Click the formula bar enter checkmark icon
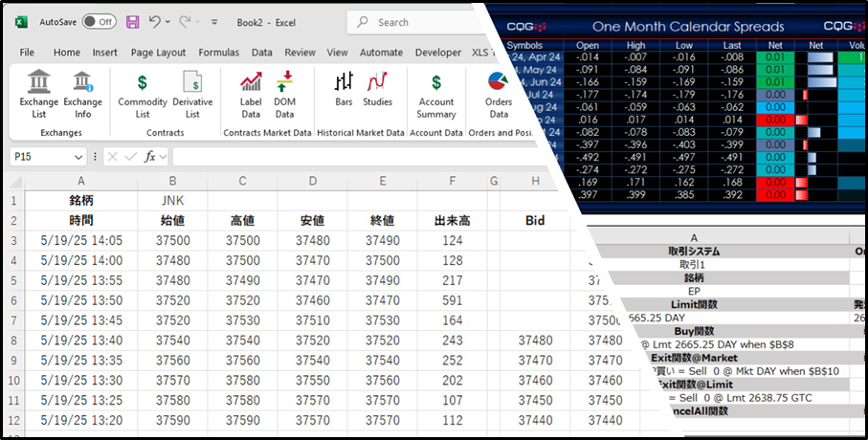This screenshot has width=868, height=440. (x=131, y=157)
